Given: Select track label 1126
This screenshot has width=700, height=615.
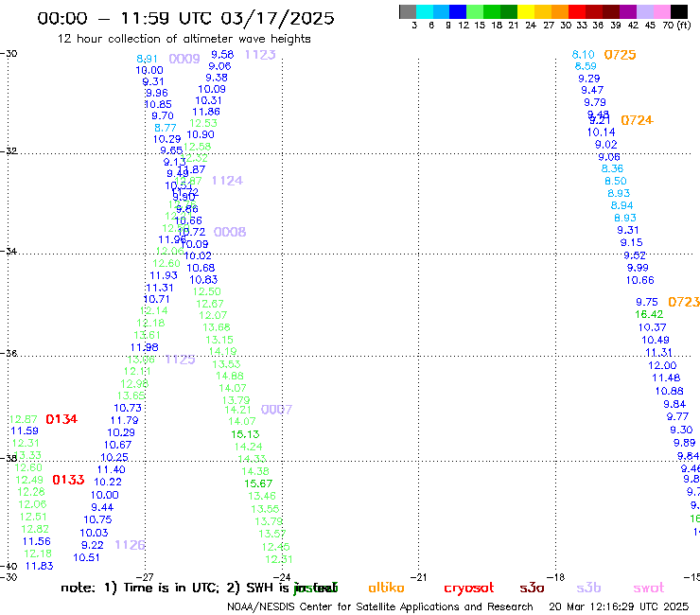Looking at the screenshot, I should [x=130, y=545].
